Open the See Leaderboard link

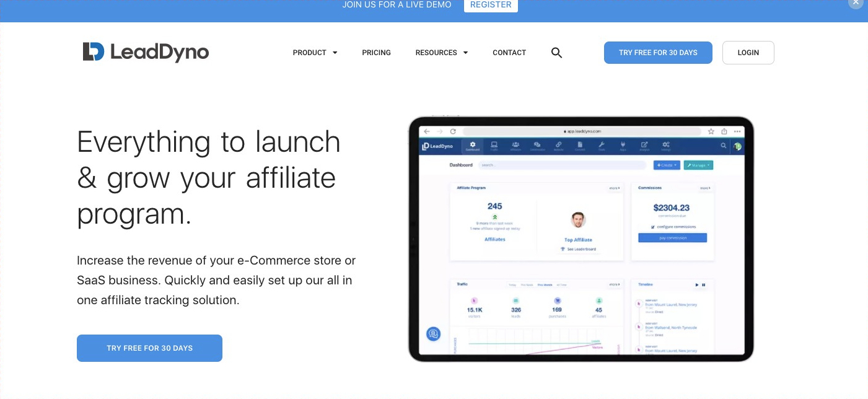point(578,249)
